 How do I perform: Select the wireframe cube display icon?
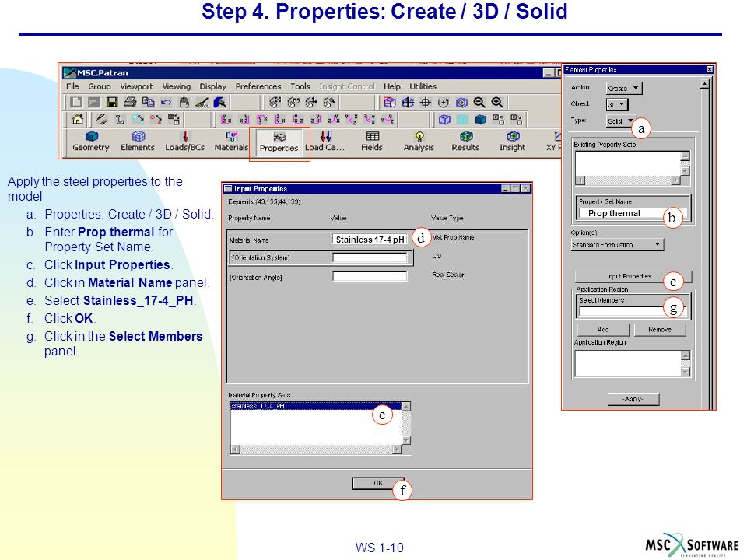coord(444,119)
